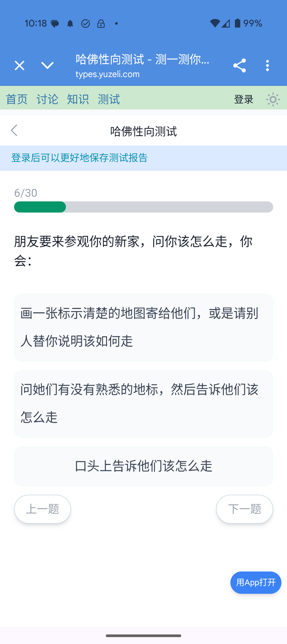
Task: Pick the 口头上告诉他们该怎么走 answer
Action: pyautogui.click(x=143, y=466)
